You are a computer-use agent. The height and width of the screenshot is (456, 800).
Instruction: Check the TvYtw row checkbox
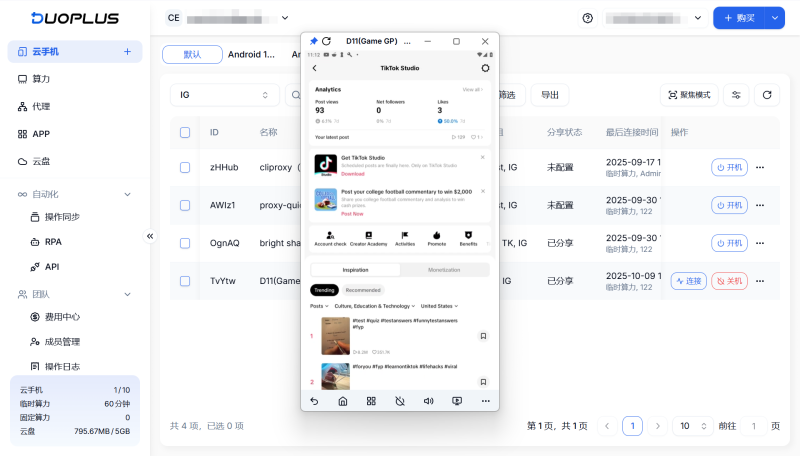pyautogui.click(x=185, y=281)
